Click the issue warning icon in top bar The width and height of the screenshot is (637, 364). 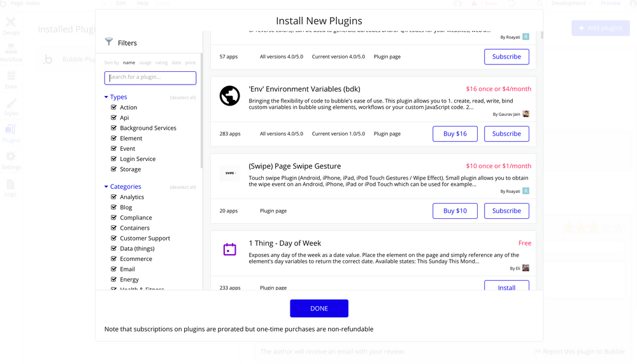[474, 3]
